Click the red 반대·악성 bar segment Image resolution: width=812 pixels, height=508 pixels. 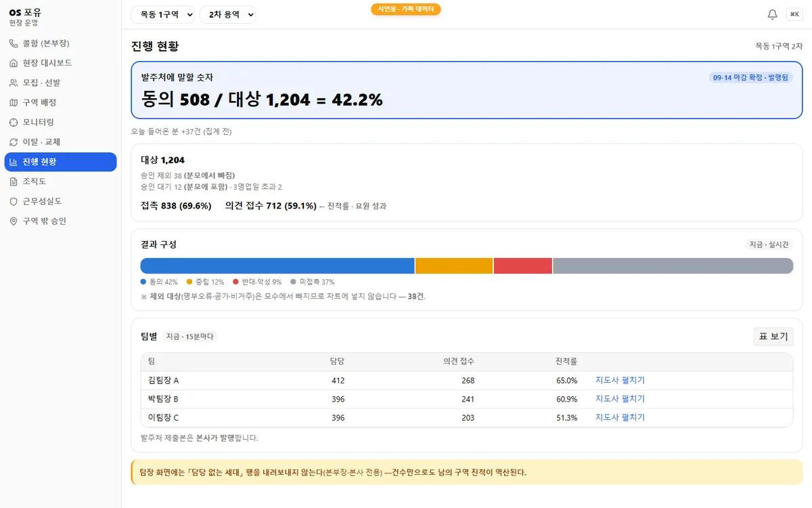click(x=523, y=266)
